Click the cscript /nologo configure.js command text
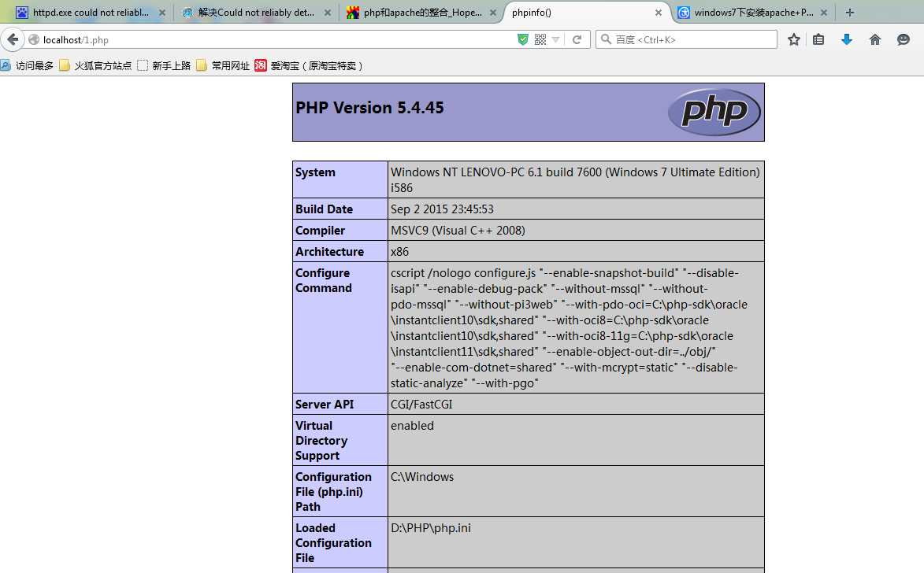The image size is (924, 573). tap(570, 327)
